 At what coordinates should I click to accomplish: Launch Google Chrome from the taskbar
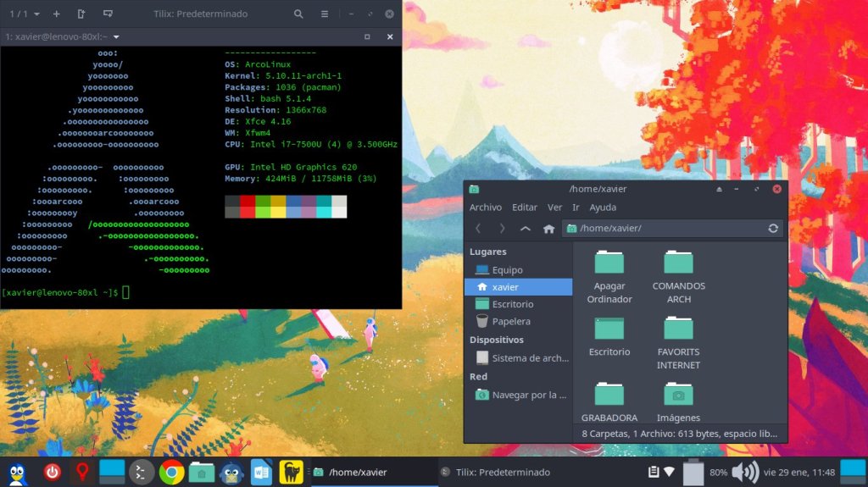coord(171,472)
